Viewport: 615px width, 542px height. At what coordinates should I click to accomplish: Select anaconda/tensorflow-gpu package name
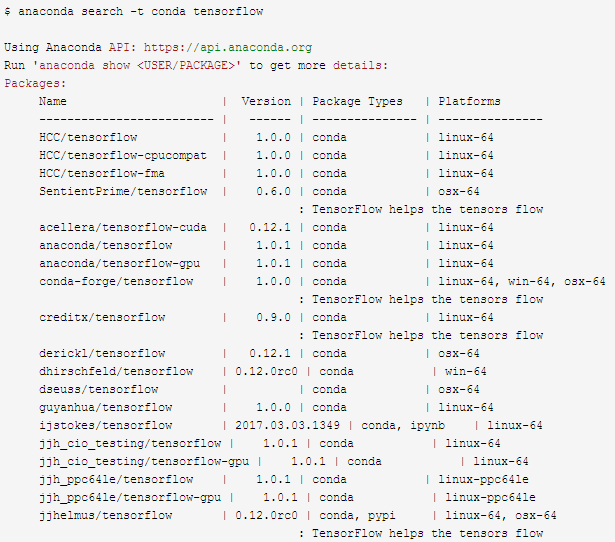(120, 264)
